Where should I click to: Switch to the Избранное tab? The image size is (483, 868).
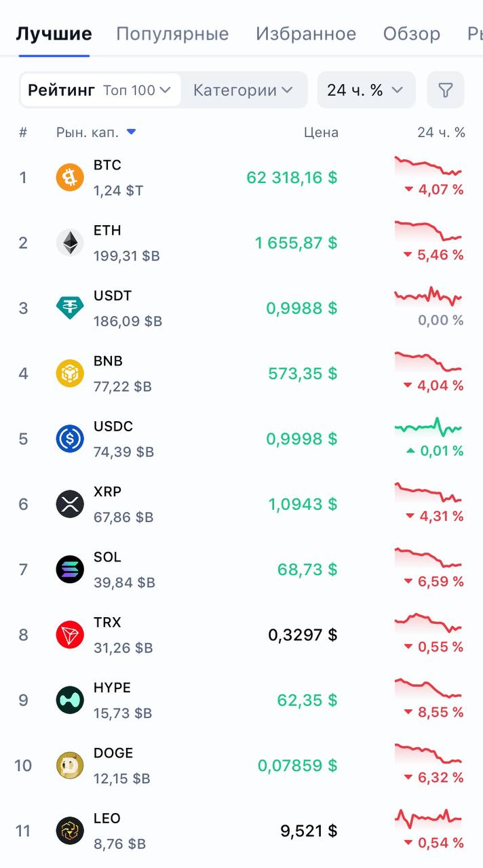(306, 34)
